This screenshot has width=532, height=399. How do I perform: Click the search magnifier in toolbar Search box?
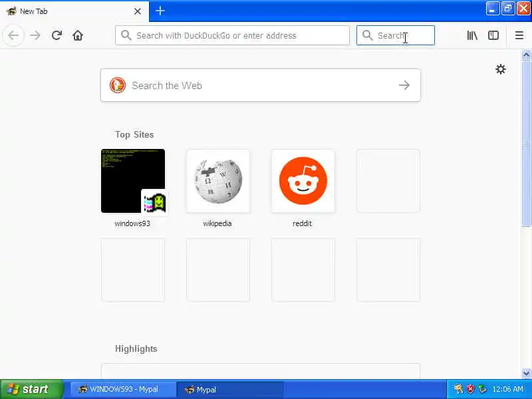point(368,35)
